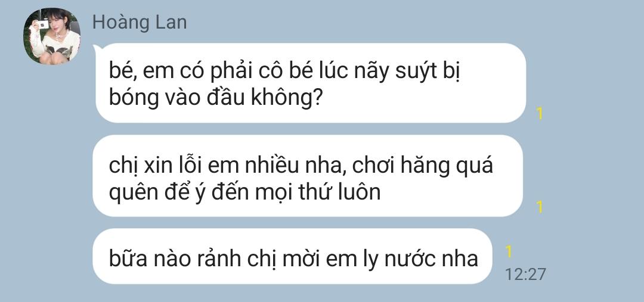This screenshot has width=644, height=302.
Task: Select the message starting with 'bé, em có phải'
Action: pos(311,83)
